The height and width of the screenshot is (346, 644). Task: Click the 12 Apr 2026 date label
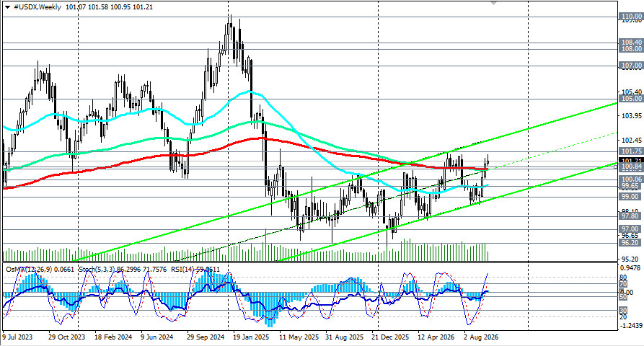pos(436,337)
